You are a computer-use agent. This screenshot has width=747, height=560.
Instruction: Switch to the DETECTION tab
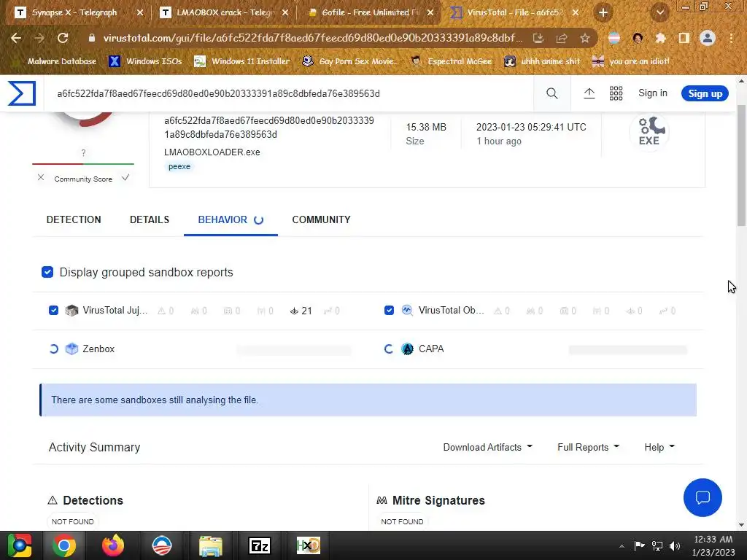coord(74,219)
